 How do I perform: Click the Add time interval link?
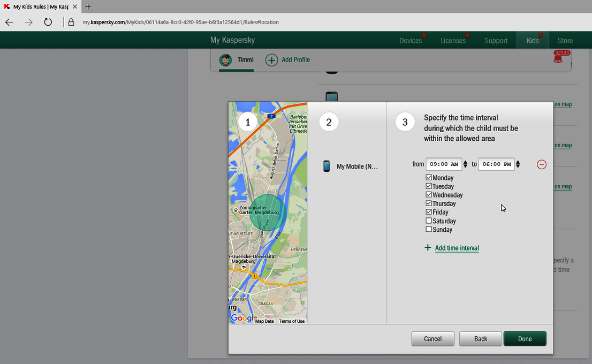pos(457,248)
